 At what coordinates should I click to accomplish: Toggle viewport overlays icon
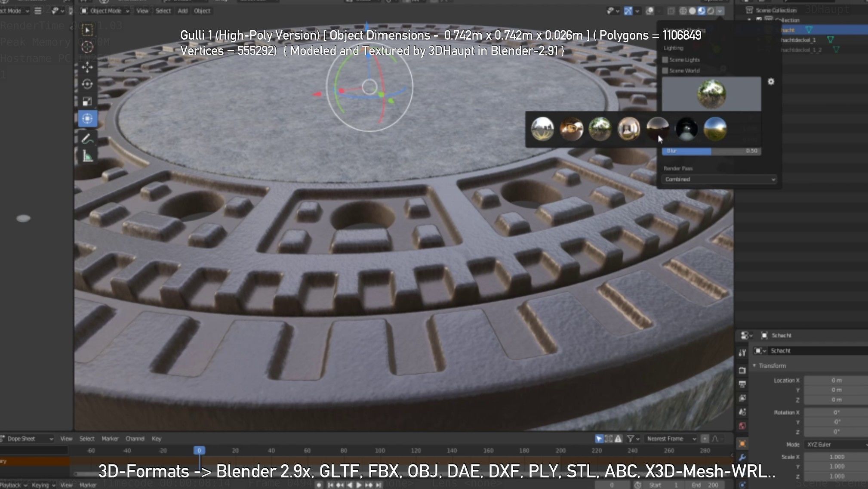pyautogui.click(x=650, y=11)
